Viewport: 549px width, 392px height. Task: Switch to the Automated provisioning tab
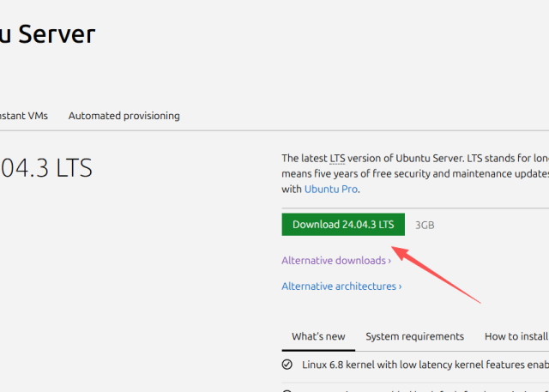point(124,116)
